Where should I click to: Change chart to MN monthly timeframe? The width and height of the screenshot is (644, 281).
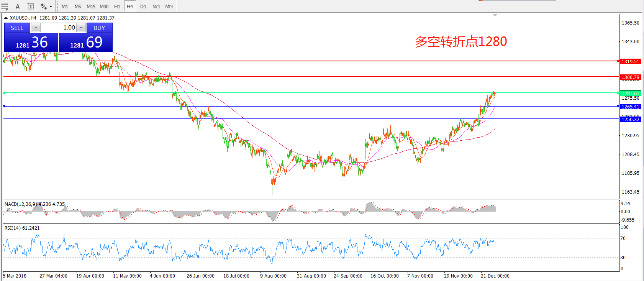(x=169, y=7)
